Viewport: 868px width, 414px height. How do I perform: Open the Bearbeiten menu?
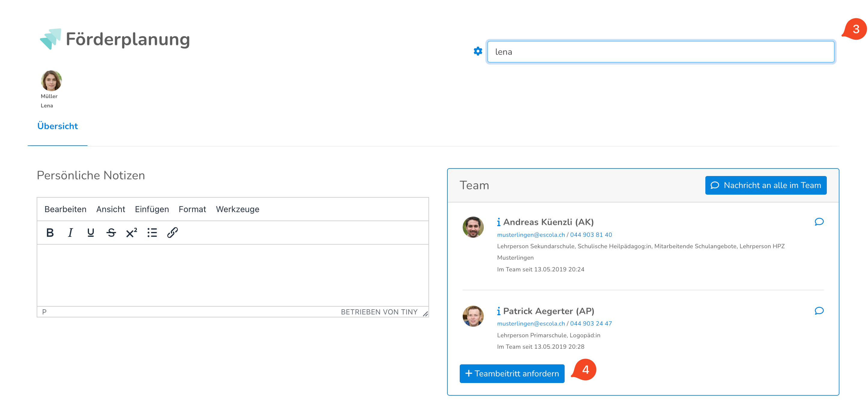click(x=65, y=209)
